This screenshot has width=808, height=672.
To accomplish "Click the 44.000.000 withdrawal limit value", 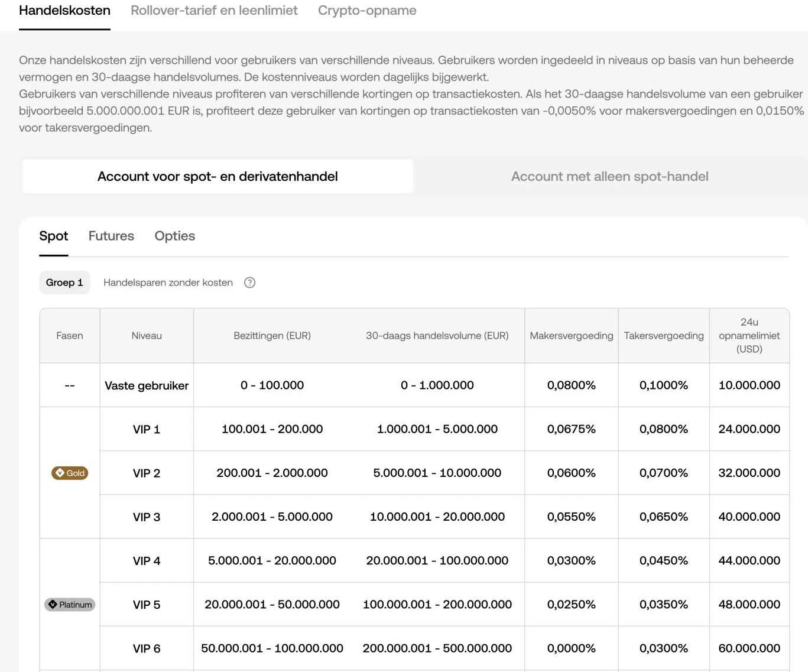I will (x=749, y=560).
